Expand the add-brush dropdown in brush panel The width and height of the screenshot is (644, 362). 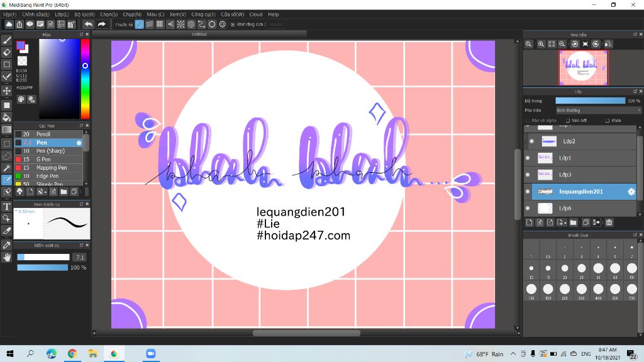click(x=45, y=192)
